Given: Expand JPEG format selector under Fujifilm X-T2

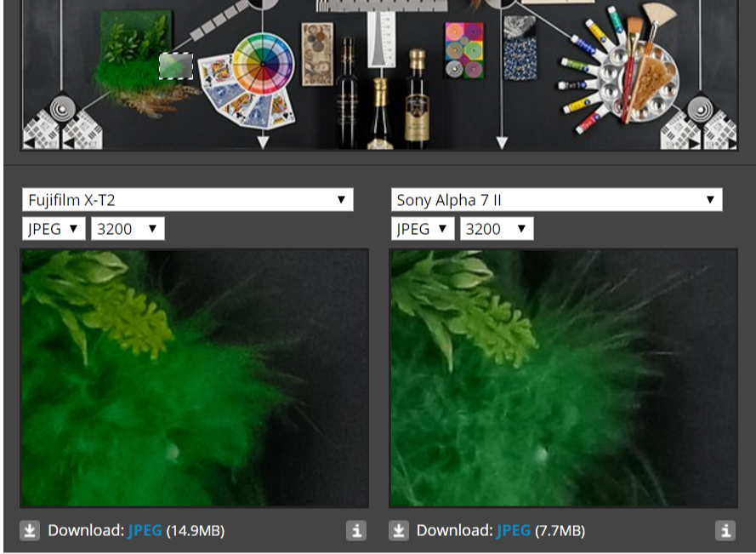Looking at the screenshot, I should 54,229.
